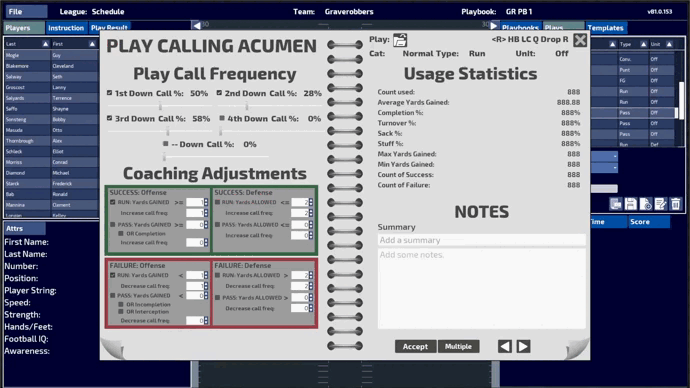Switch to the Templates tab

pos(606,28)
